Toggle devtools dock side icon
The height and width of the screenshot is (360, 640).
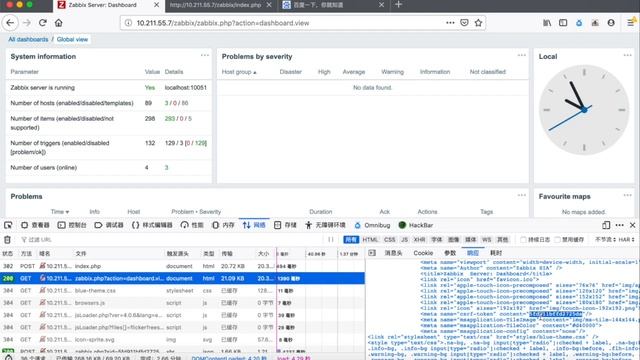606,225
